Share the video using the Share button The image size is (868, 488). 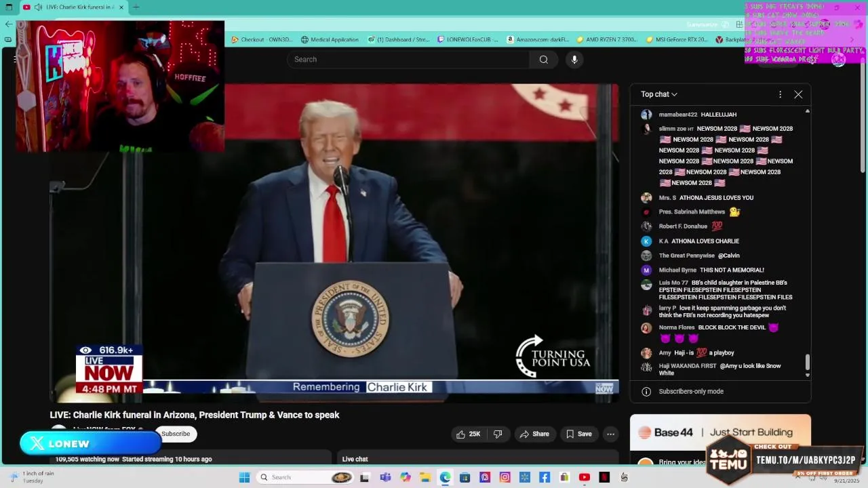pyautogui.click(x=534, y=434)
